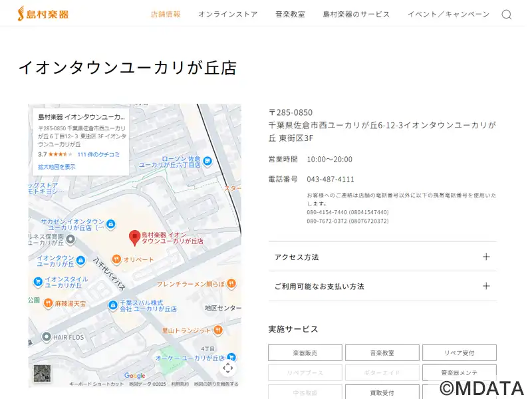Click the Google logo on the map
Image resolution: width=532 pixels, height=399 pixels.
135,376
